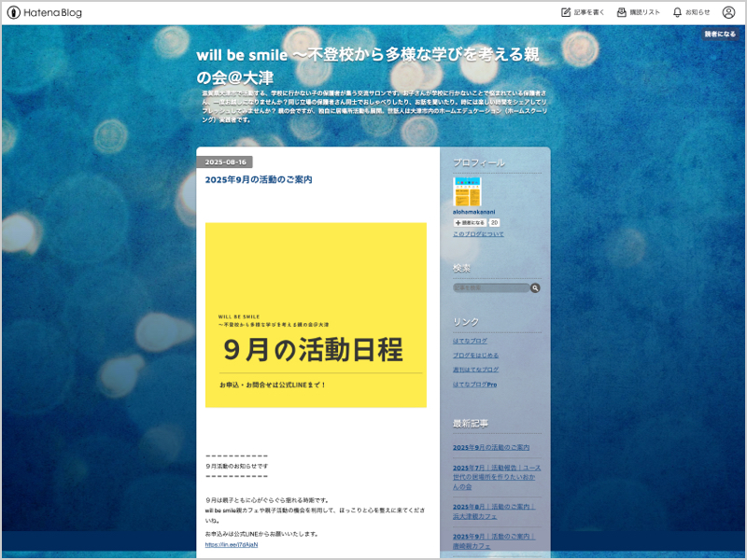The image size is (747, 560).
Task: Open the subscriber count badge showing 20
Action: coord(494,222)
